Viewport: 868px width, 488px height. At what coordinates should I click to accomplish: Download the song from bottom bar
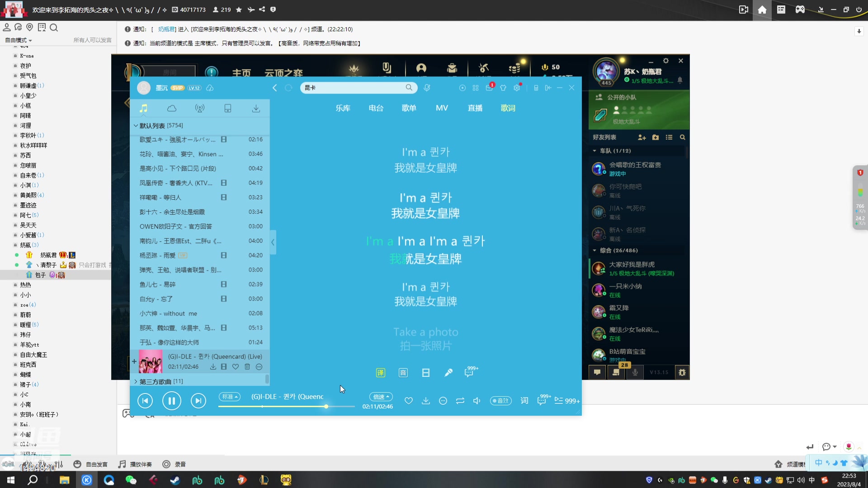[426, 401]
